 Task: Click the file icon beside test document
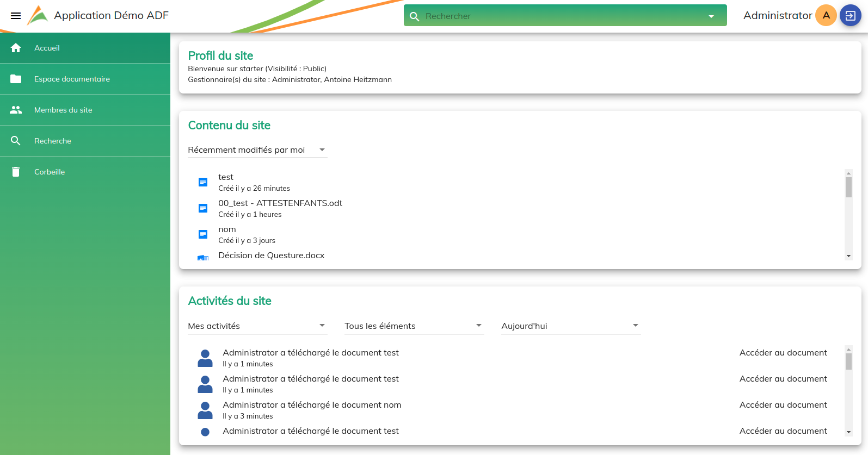203,182
